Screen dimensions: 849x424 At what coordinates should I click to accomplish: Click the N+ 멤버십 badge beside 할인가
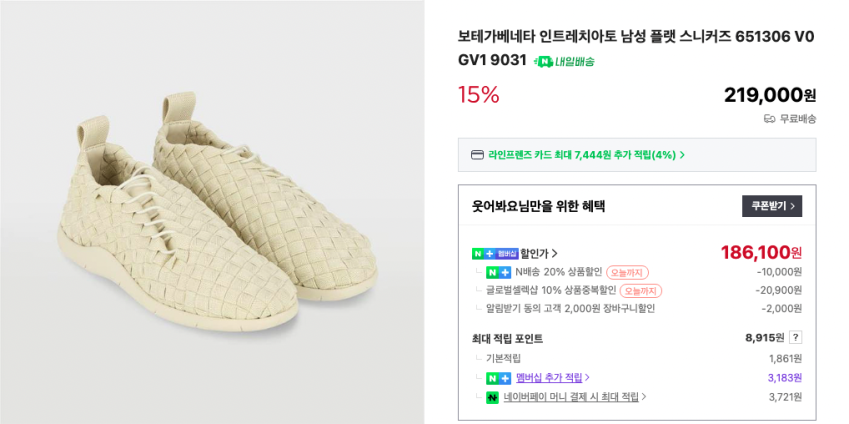(x=495, y=253)
